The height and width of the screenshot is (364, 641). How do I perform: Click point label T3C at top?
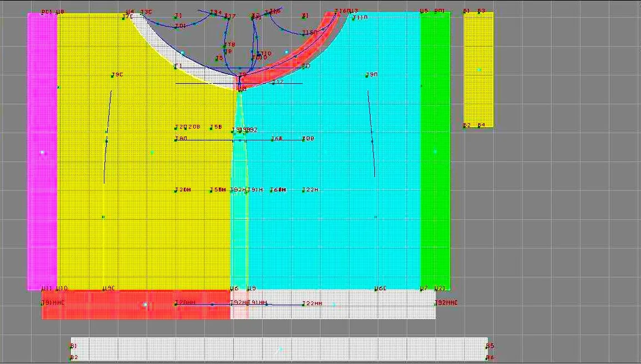pos(146,12)
